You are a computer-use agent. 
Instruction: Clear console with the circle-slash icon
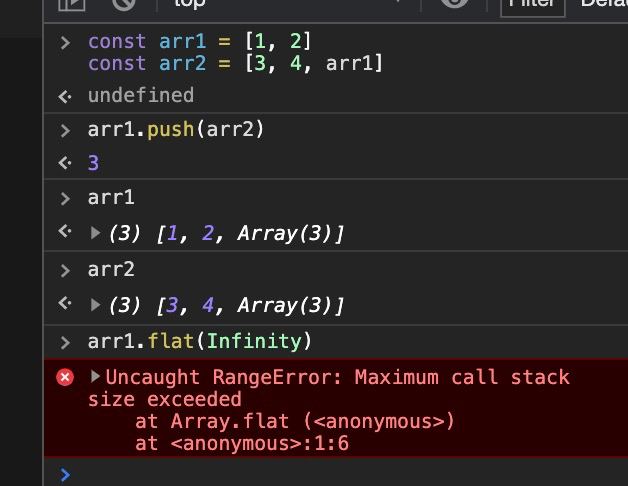[x=124, y=4]
